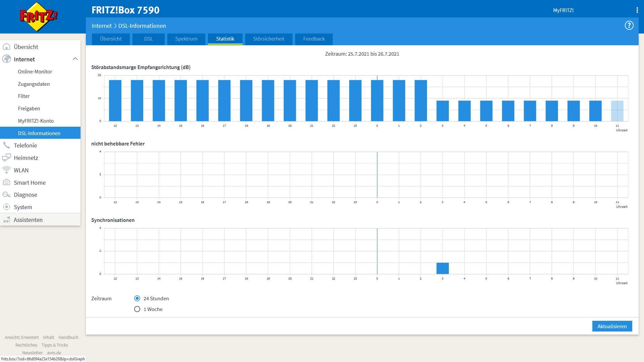Viewport: 644px width, 362px height.
Task: Click the Heimnetz network icon
Action: click(6, 158)
